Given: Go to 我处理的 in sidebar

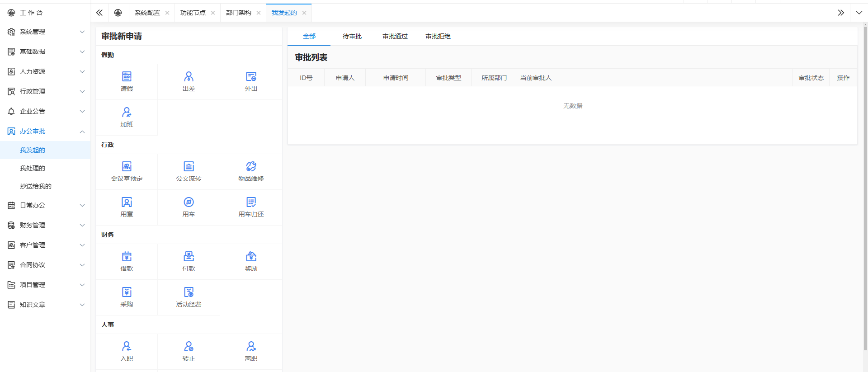Looking at the screenshot, I should pos(33,168).
